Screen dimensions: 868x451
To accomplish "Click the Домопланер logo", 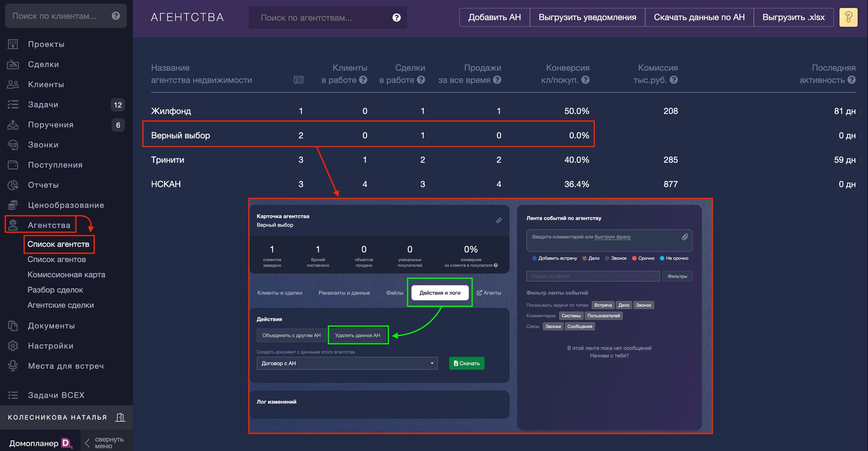I will pos(41,443).
